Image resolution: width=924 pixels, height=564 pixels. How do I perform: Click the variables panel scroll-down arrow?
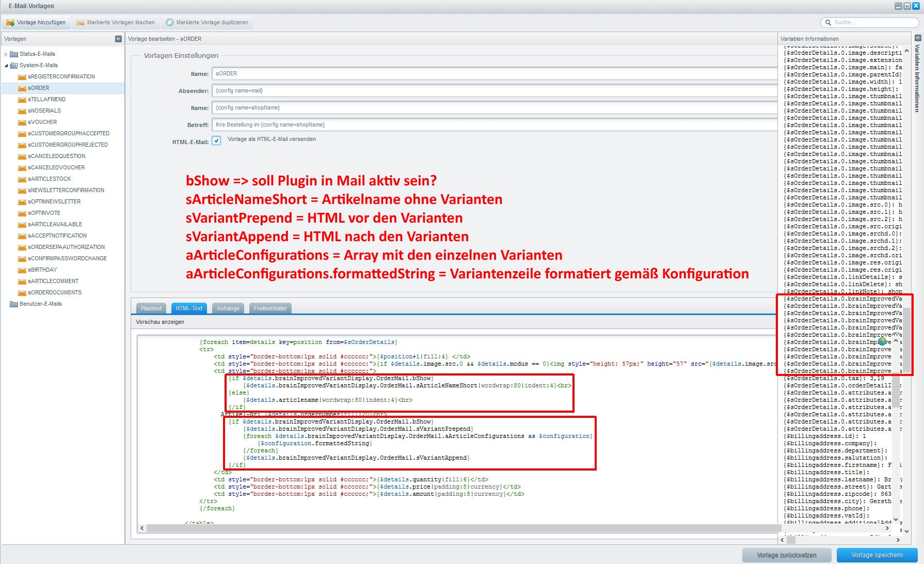point(907,531)
